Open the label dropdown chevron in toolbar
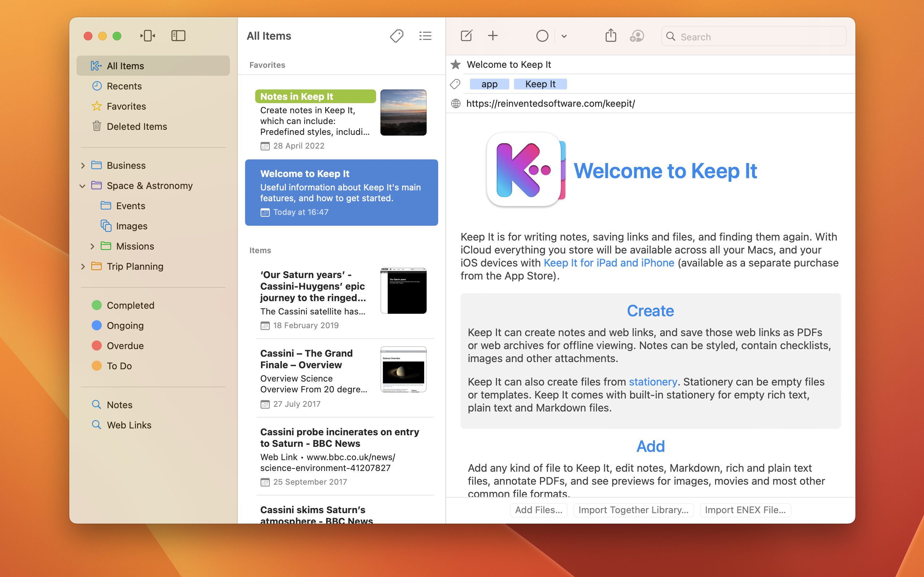 (564, 37)
